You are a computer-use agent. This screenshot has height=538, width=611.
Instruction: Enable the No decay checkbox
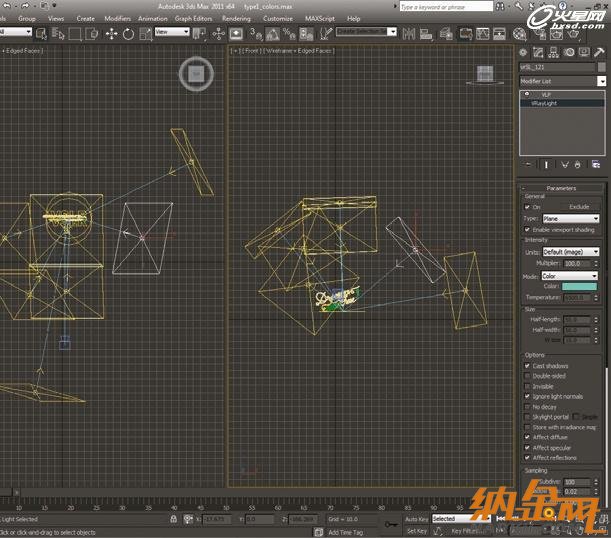(527, 407)
